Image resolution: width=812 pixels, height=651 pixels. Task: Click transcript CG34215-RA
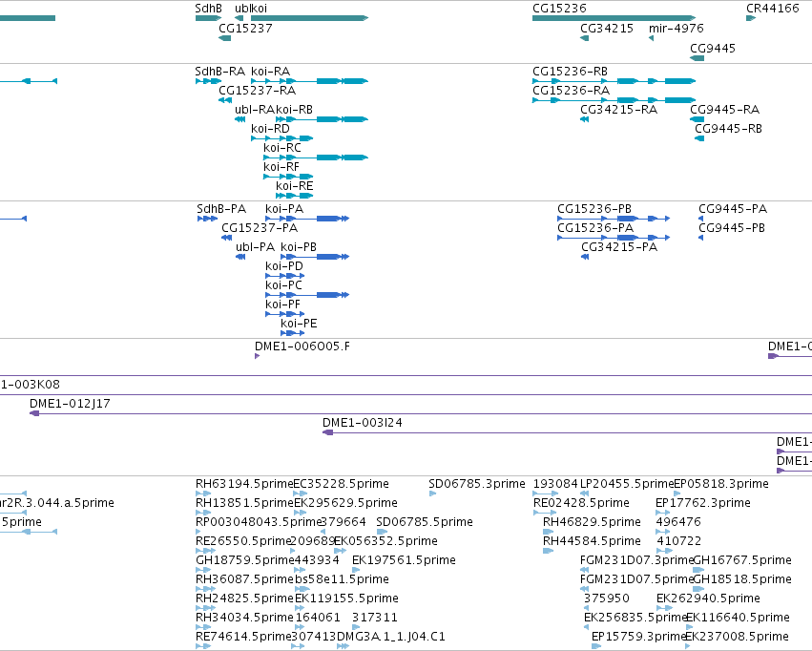619,110
